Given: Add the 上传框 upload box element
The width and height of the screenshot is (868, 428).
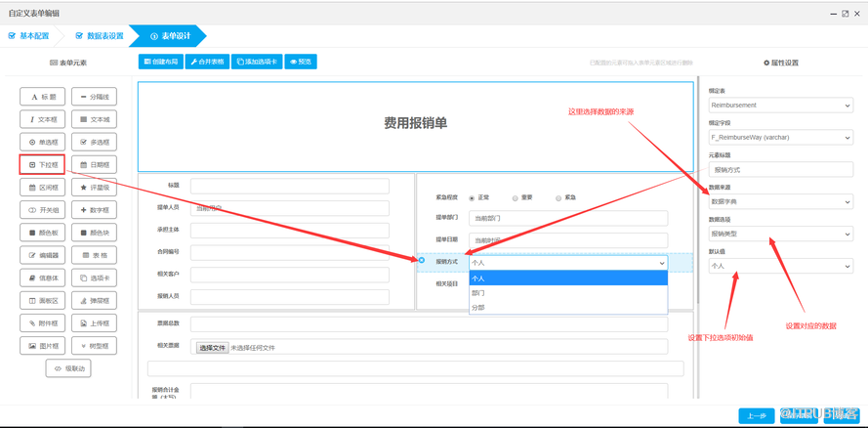Looking at the screenshot, I should click(x=95, y=323).
